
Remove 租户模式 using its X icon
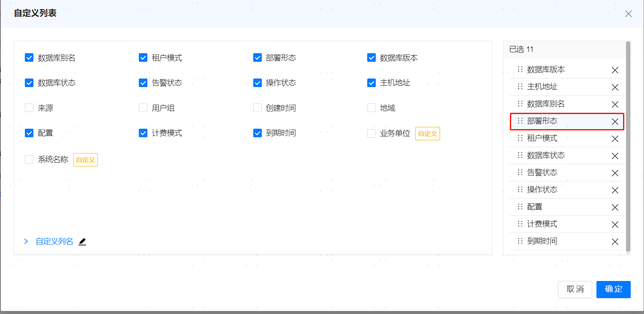(x=615, y=139)
